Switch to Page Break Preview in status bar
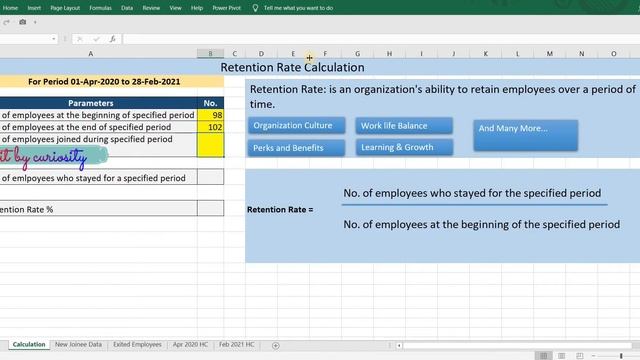The image size is (640, 360). point(580,356)
